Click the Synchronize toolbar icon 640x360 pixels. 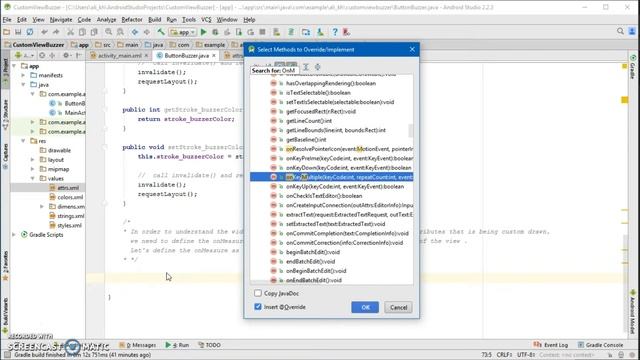coord(30,32)
